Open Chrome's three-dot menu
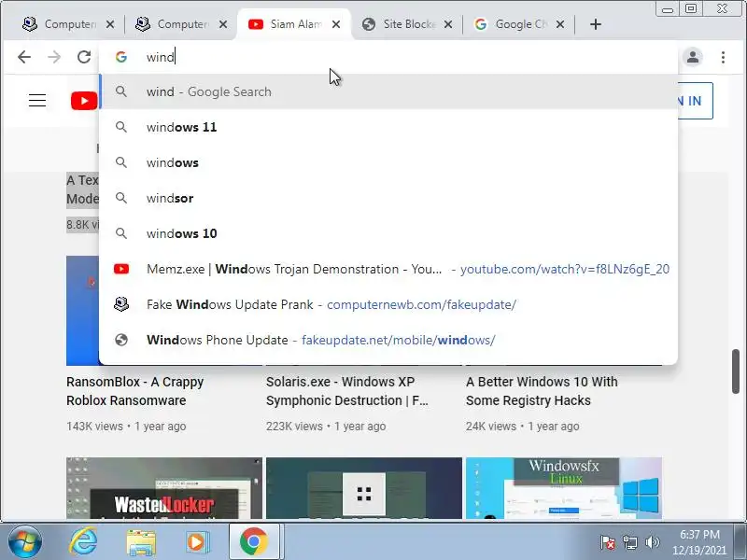Image resolution: width=747 pixels, height=560 pixels. tap(723, 57)
